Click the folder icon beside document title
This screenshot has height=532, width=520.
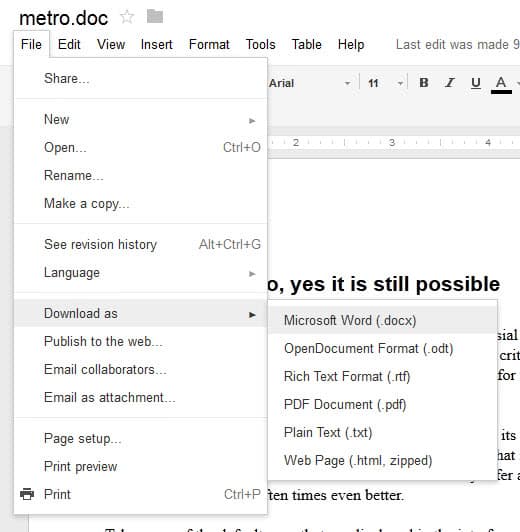point(155,16)
